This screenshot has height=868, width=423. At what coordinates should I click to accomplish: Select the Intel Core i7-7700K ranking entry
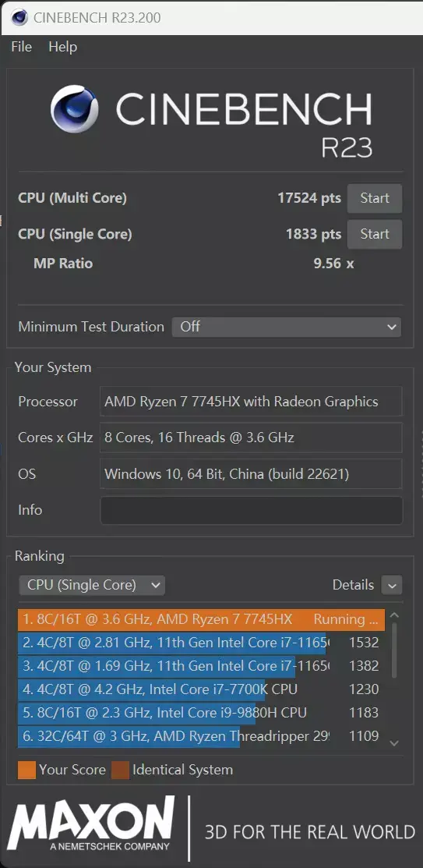201,689
